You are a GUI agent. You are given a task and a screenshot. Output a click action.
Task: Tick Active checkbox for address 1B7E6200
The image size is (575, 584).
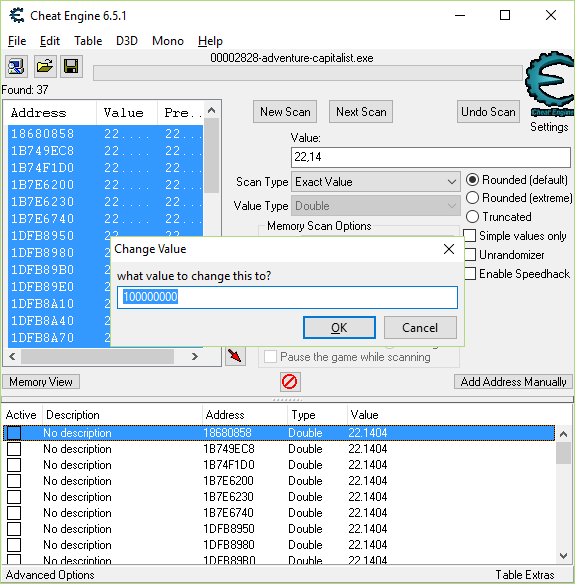(x=14, y=481)
